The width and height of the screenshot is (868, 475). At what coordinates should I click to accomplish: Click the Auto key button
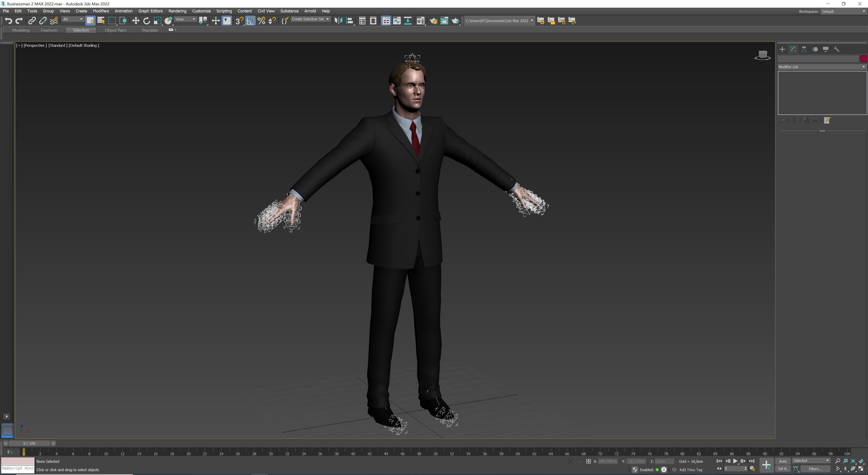[x=783, y=461]
